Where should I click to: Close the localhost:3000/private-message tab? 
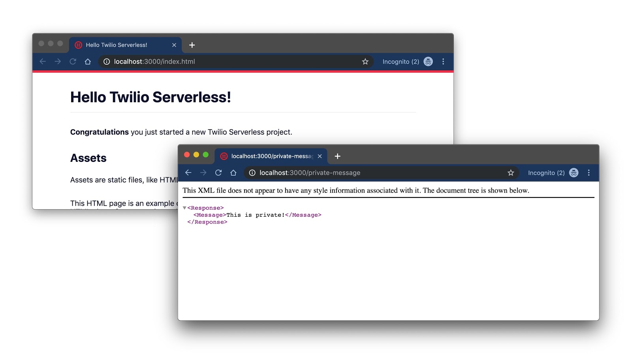pos(320,156)
